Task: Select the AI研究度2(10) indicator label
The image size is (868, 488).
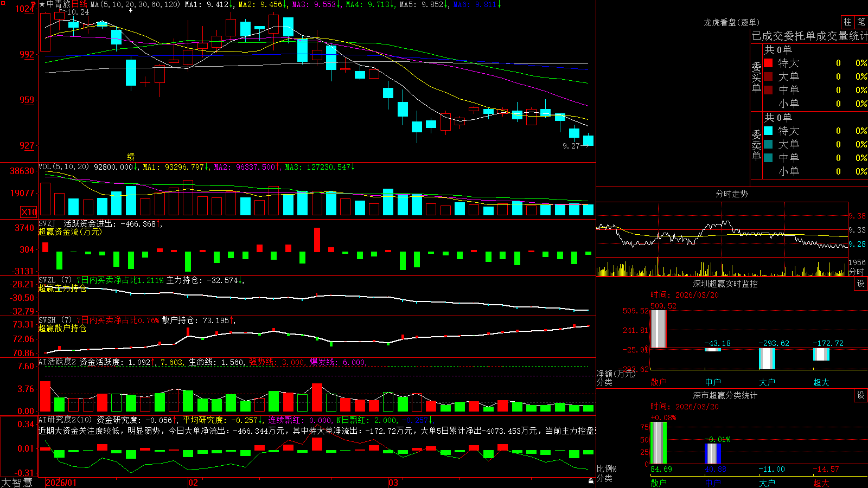Action: [x=65, y=420]
